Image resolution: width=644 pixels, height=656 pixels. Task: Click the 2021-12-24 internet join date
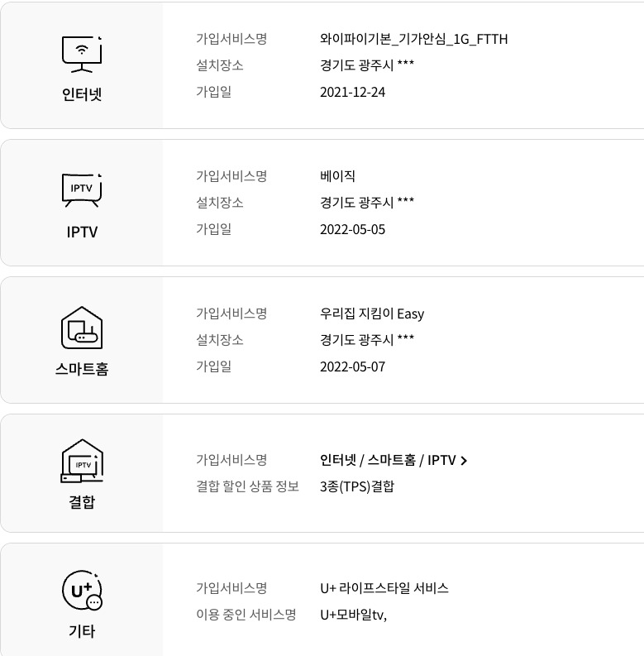(352, 92)
